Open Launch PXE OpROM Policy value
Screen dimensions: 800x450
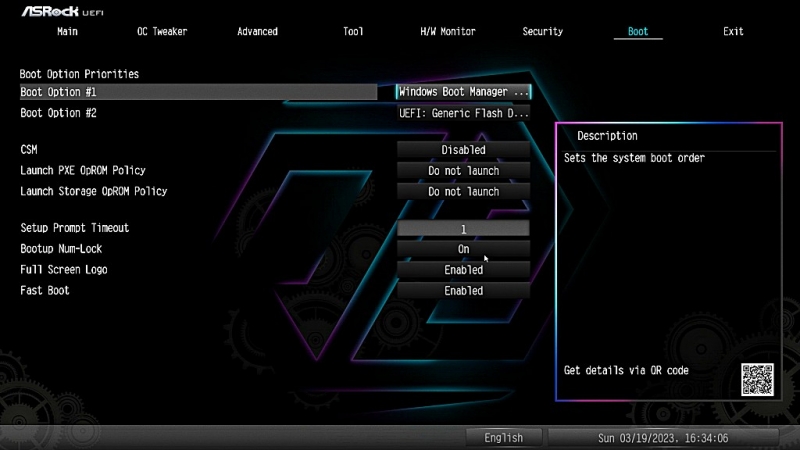click(463, 171)
